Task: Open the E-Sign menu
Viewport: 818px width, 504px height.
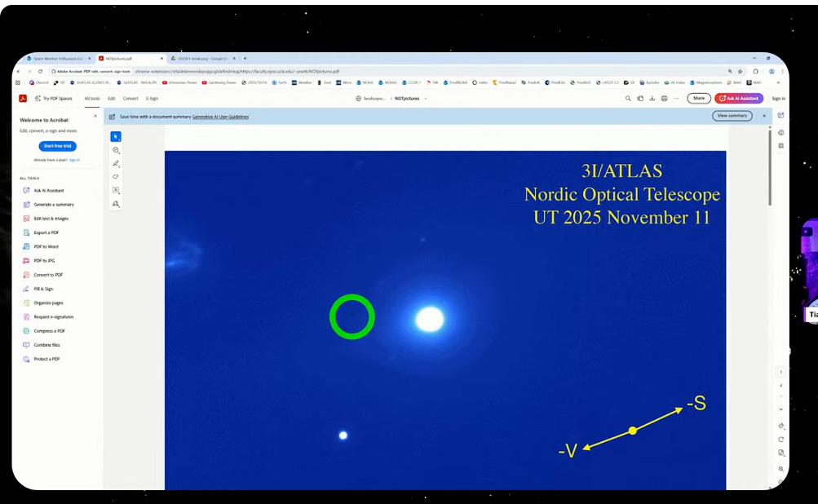Action: click(x=152, y=98)
